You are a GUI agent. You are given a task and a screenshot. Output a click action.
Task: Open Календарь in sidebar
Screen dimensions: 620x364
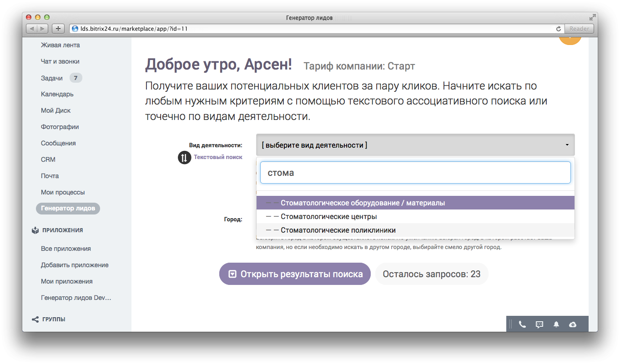coord(57,94)
